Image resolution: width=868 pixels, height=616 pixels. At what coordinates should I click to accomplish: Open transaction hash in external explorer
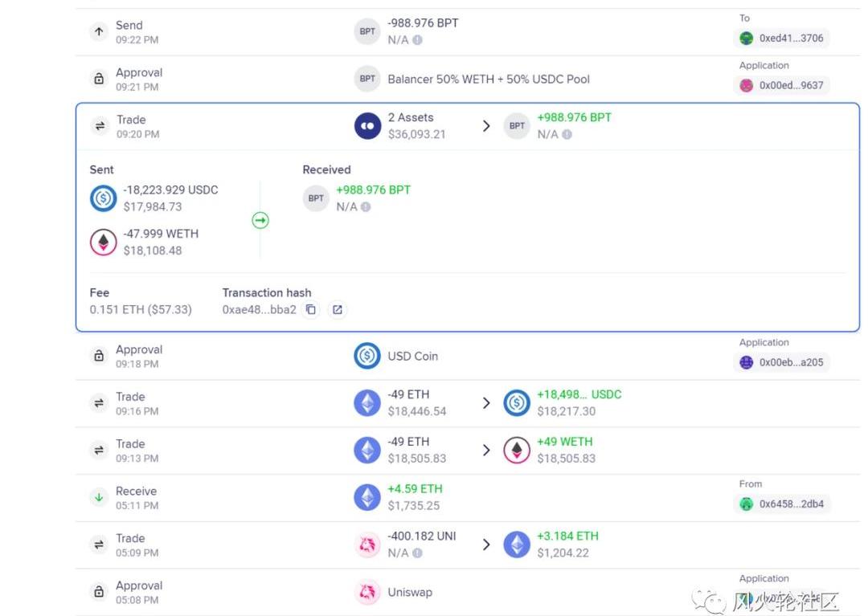(x=338, y=310)
